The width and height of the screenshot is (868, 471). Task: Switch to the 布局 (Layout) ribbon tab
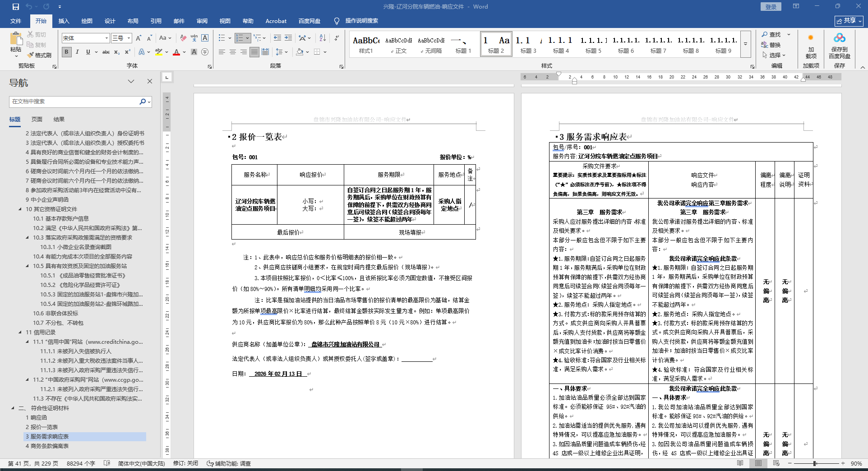(x=133, y=21)
